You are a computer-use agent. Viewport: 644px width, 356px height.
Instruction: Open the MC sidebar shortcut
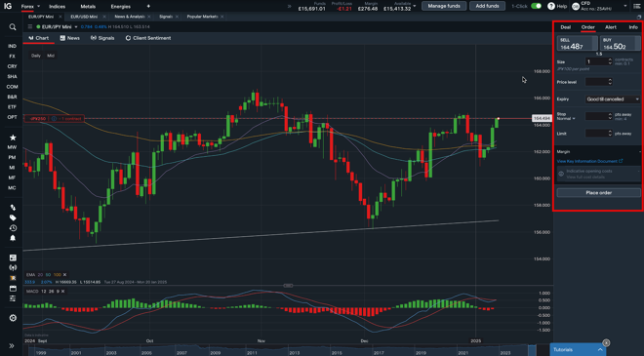click(13, 188)
